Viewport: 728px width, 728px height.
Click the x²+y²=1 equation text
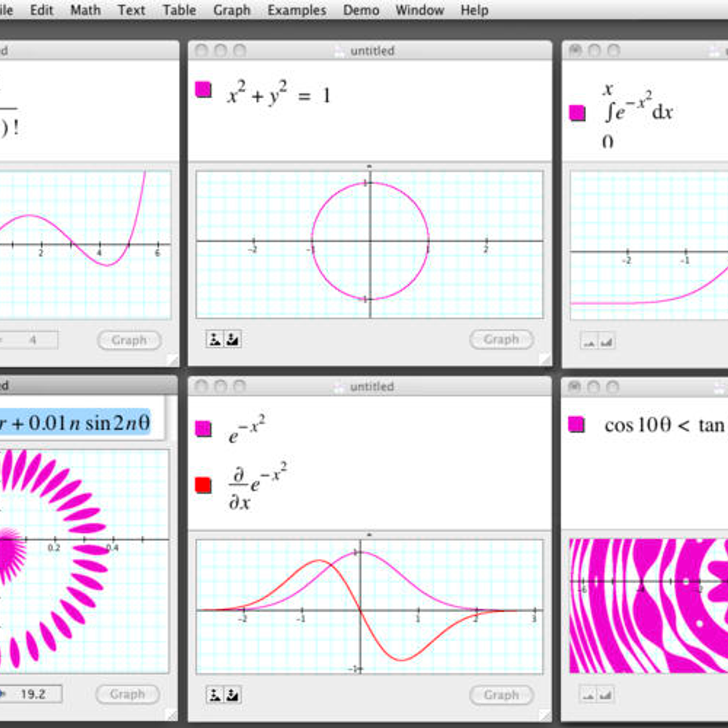278,94
